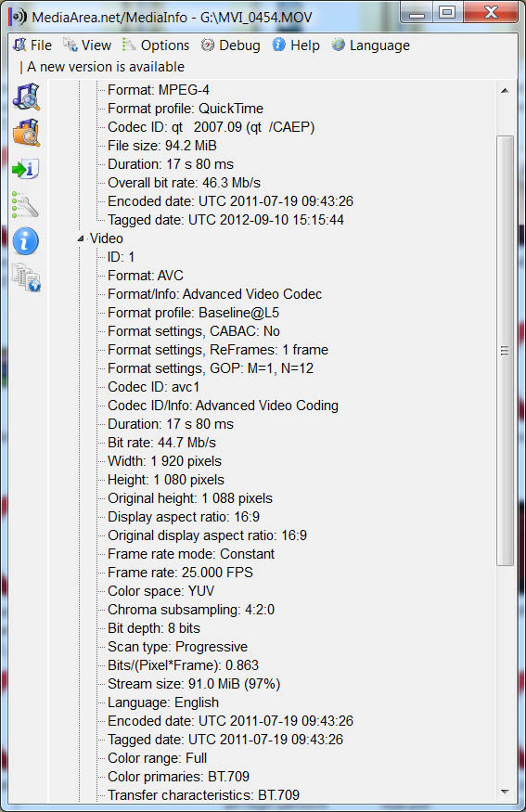
Task: Select 'File size: 94.2 MiB' row
Action: click(162, 146)
